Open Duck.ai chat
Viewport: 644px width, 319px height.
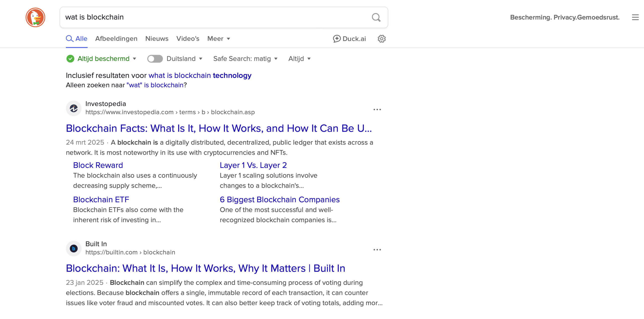(x=349, y=39)
